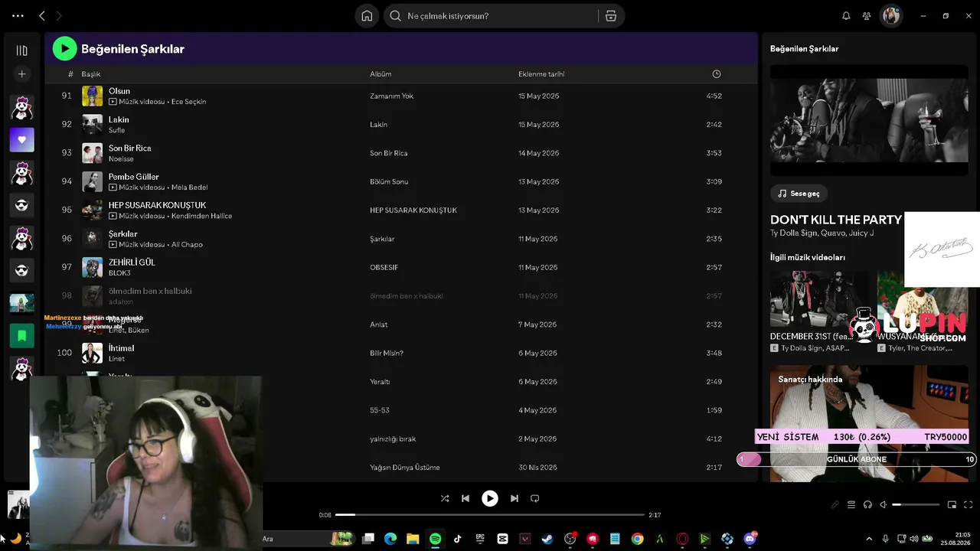Click the bottom bar play button
Viewport: 980px width, 551px height.
(490, 498)
